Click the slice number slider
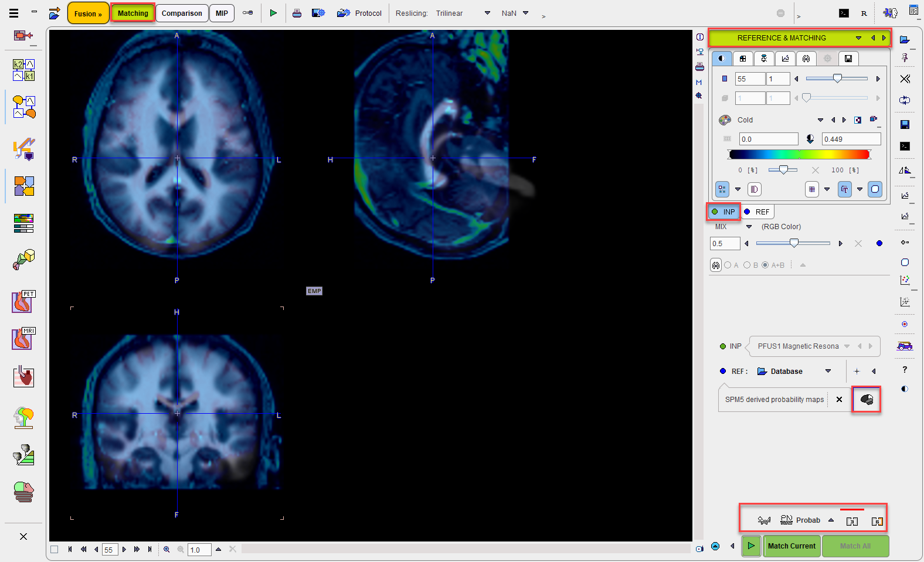 click(837, 79)
